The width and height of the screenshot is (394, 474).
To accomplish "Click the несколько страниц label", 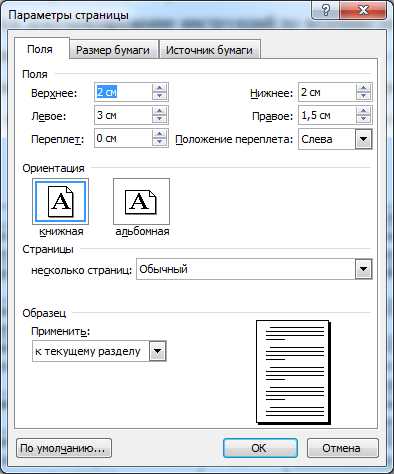I will (82, 270).
